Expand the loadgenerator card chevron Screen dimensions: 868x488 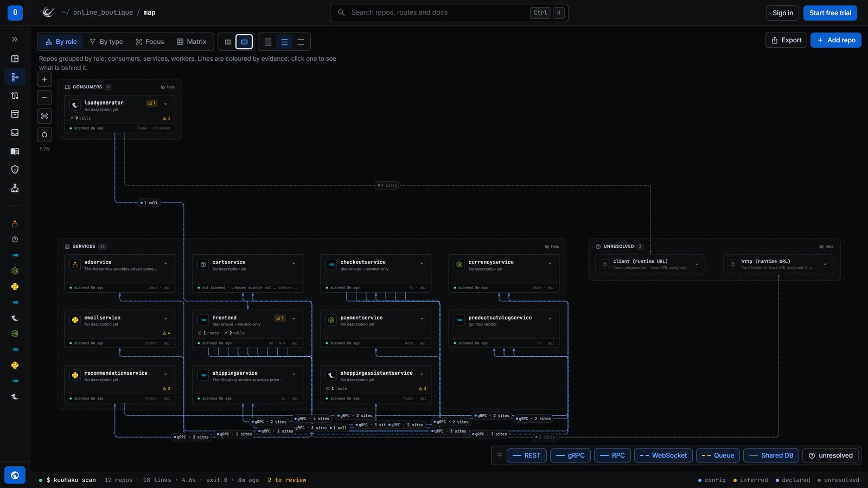tap(165, 104)
